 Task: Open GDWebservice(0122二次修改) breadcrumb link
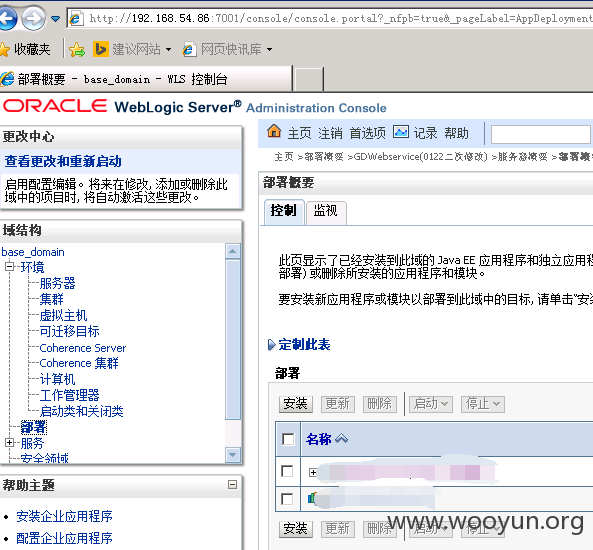point(421,157)
